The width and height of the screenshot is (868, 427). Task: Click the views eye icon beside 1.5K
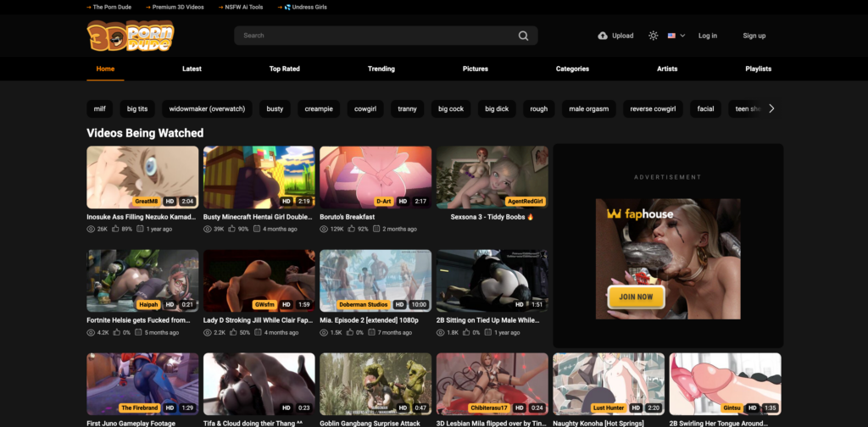coord(324,333)
